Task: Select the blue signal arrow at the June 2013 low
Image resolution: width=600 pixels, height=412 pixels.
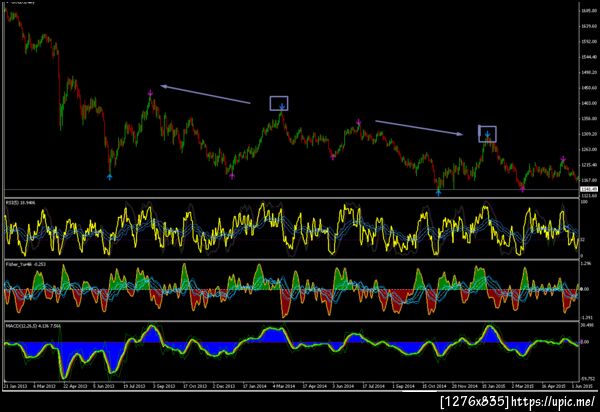Action: [x=109, y=177]
